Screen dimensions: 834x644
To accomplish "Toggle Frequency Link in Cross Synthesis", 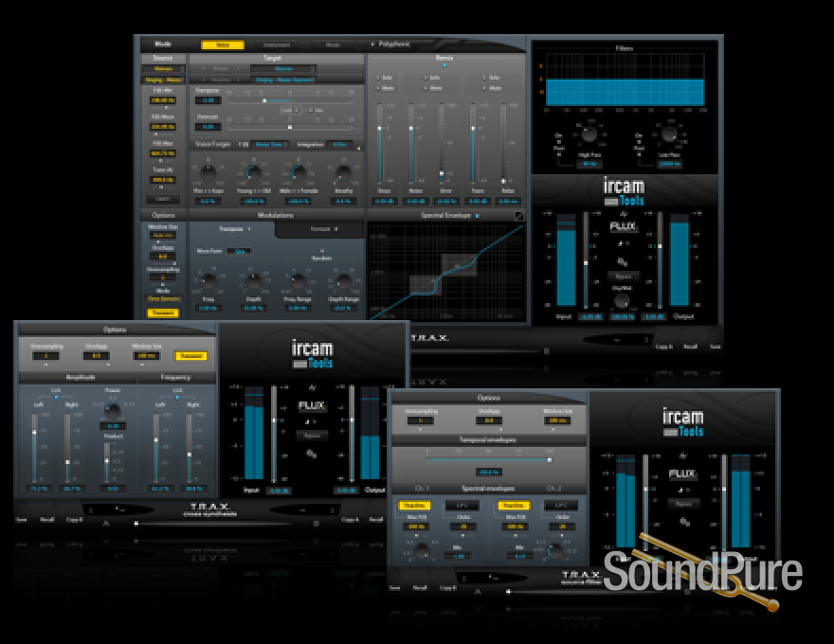I will (x=177, y=397).
